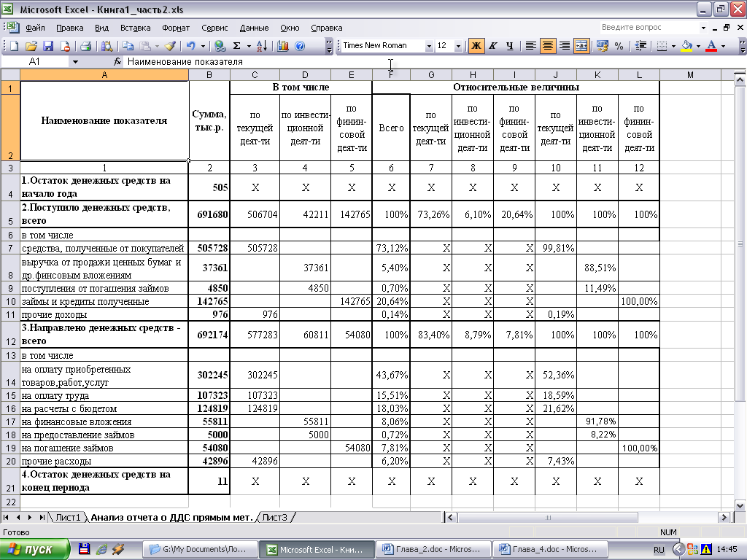Click the Format Painter brush icon
This screenshot has height=560, width=747.
coord(170,46)
